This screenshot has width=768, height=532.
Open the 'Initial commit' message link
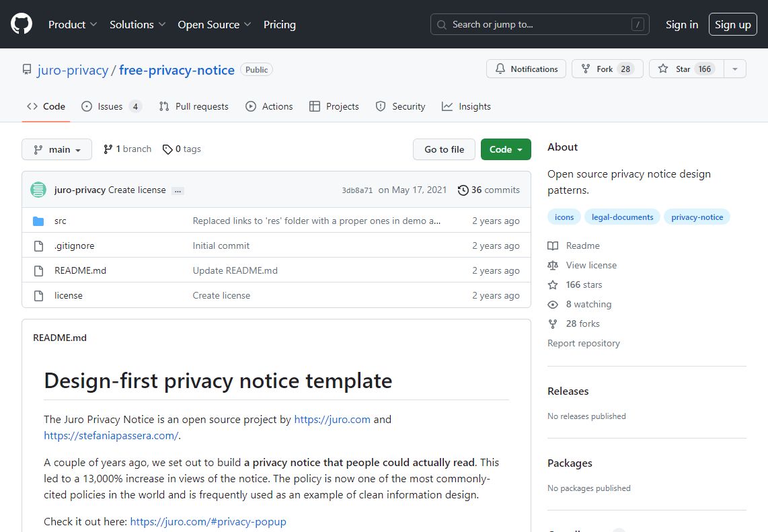[x=221, y=246]
